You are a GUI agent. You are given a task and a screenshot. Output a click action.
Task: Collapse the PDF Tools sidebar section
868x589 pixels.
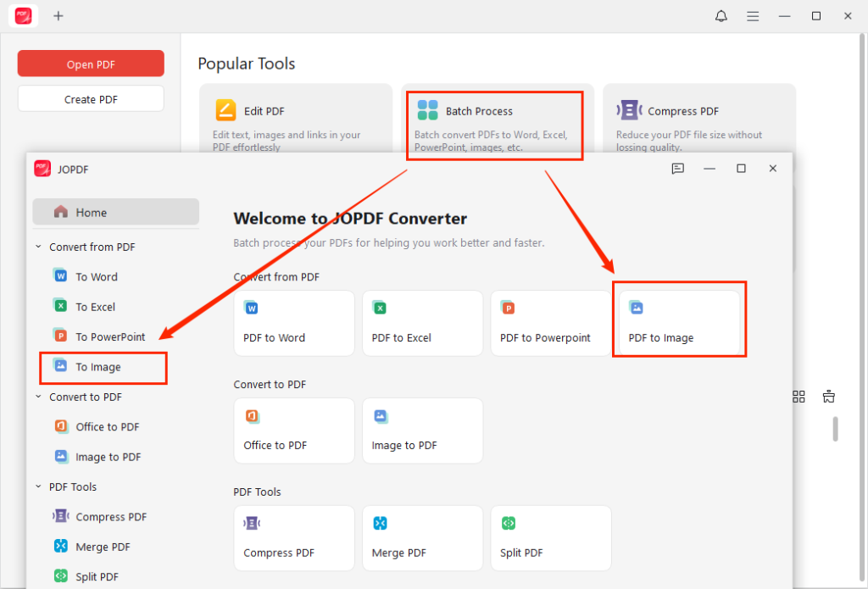(38, 486)
